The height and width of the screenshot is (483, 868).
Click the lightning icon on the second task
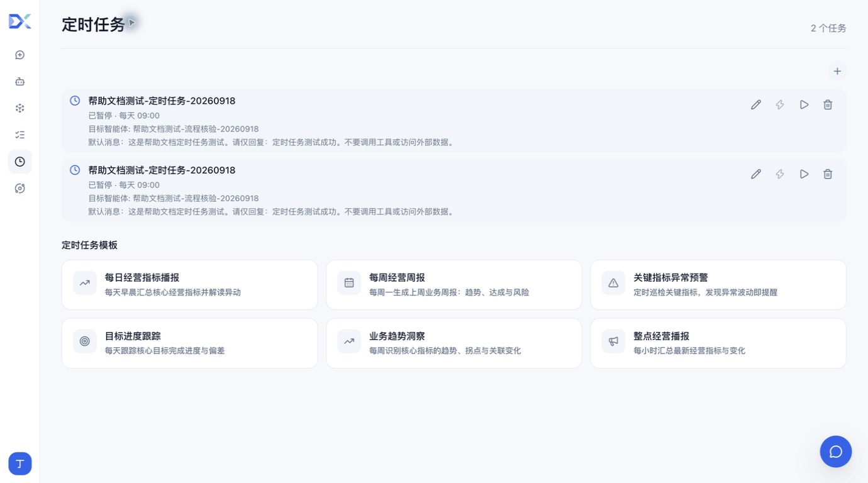780,174
